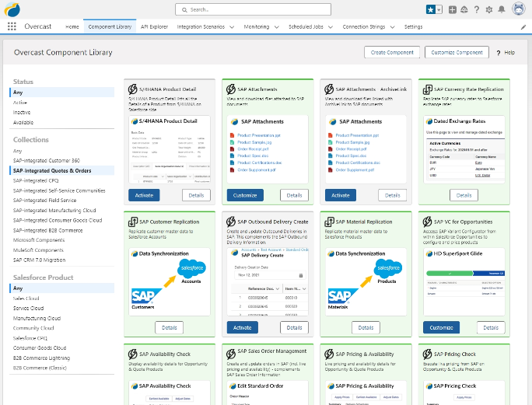
Task: View Details of SAP Currency Rate Replication
Action: click(x=464, y=195)
